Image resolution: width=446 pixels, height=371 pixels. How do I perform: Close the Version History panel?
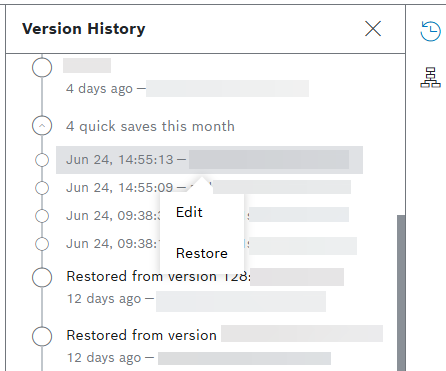click(373, 28)
